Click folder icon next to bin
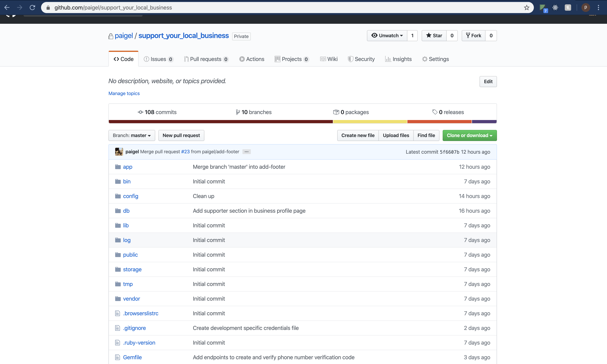This screenshot has height=364, width=607. coord(118,182)
